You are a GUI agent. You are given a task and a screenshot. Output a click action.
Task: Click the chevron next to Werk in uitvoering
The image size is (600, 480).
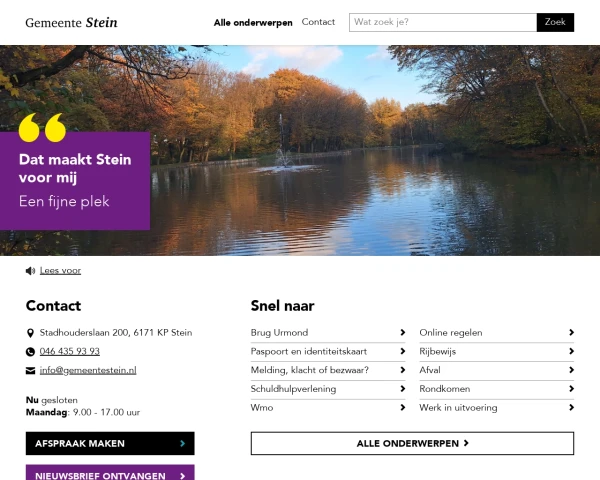pos(571,407)
